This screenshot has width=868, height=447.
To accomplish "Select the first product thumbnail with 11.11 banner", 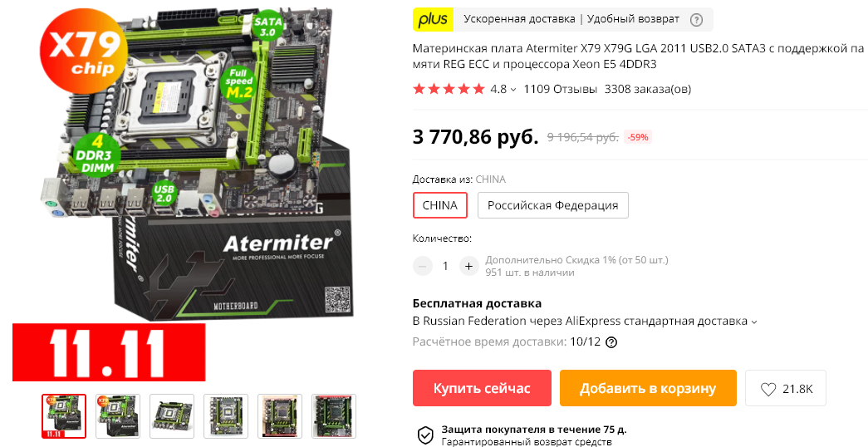I will coord(64,416).
